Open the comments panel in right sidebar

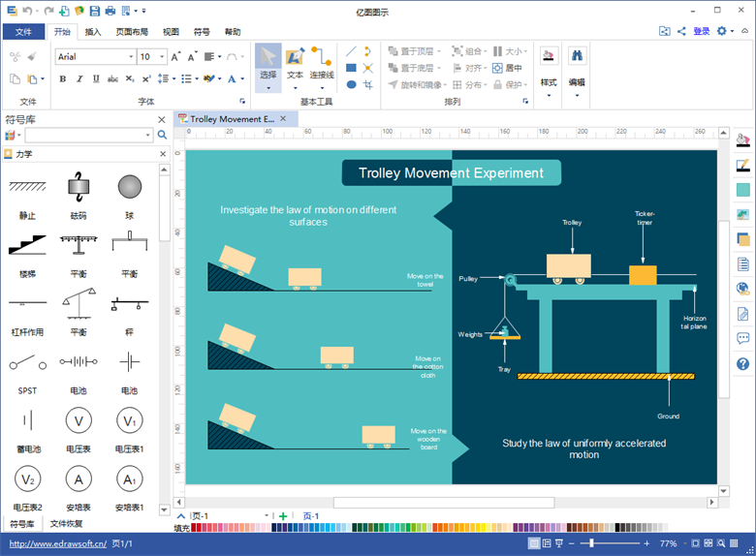[x=743, y=338]
